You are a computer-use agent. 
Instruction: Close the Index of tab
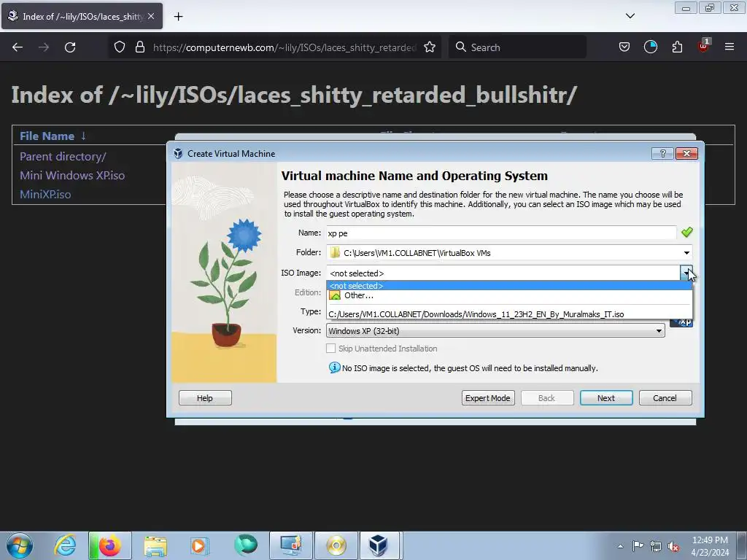151,16
